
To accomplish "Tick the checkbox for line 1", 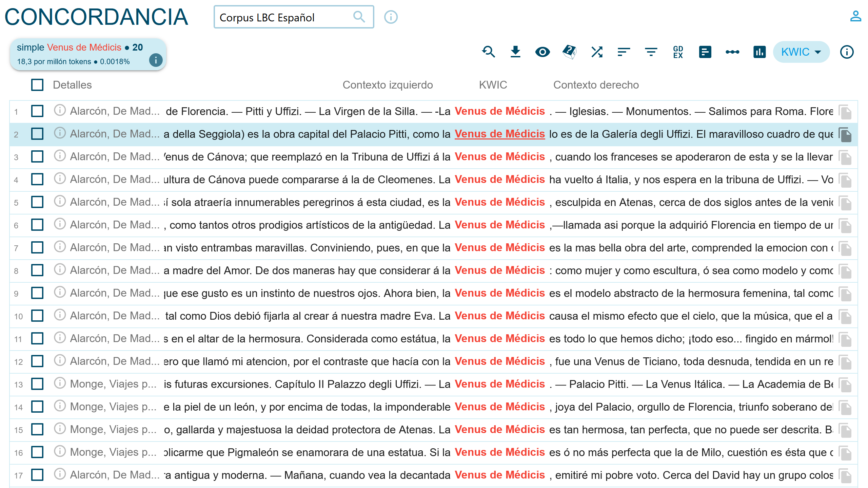I will (37, 111).
